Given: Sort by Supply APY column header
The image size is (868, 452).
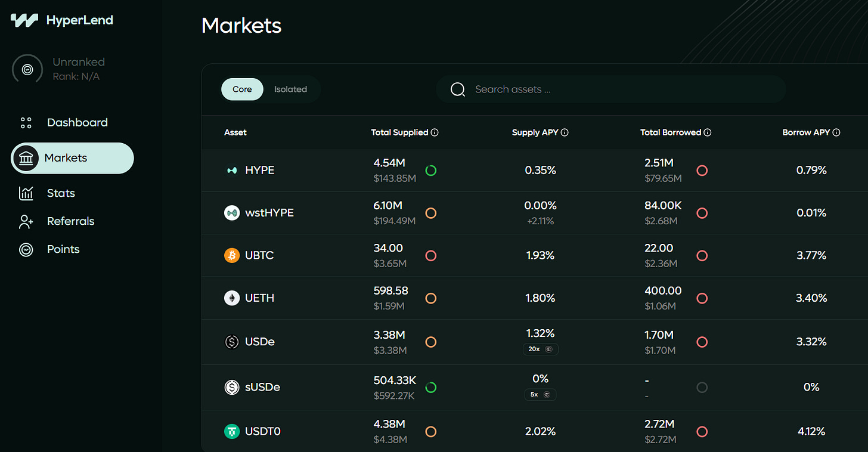Looking at the screenshot, I should (x=535, y=132).
